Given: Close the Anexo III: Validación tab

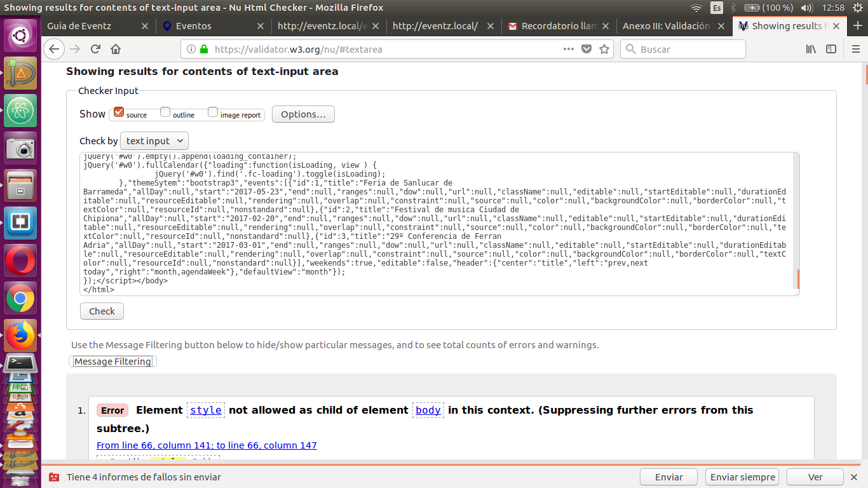Looking at the screenshot, I should pos(720,26).
